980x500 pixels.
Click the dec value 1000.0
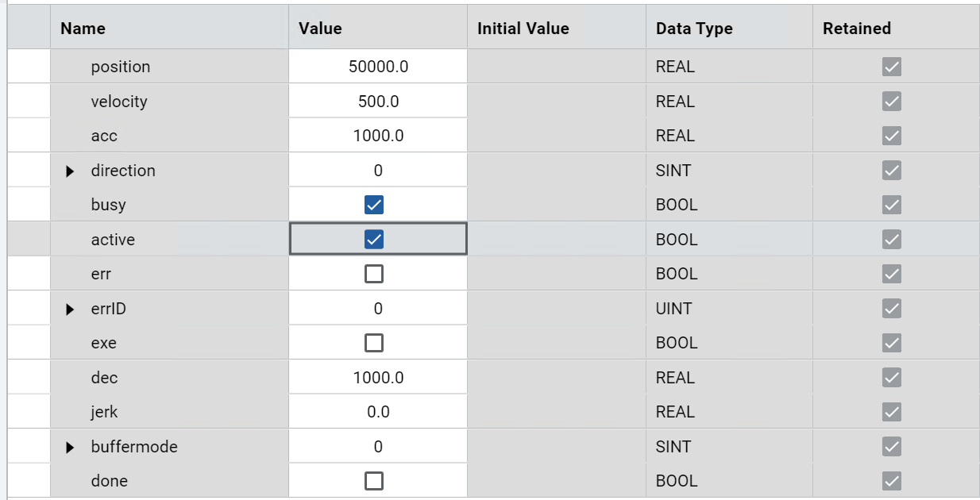pos(378,378)
